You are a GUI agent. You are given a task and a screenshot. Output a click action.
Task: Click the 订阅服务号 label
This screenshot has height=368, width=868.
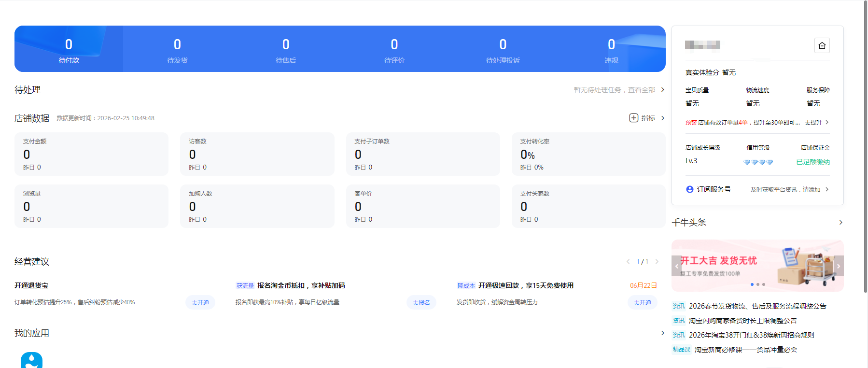(x=714, y=189)
